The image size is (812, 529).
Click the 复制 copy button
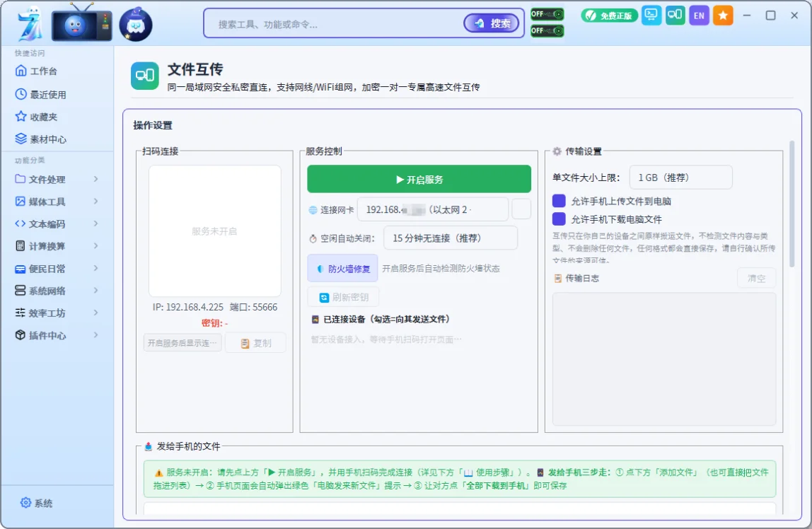(x=256, y=343)
